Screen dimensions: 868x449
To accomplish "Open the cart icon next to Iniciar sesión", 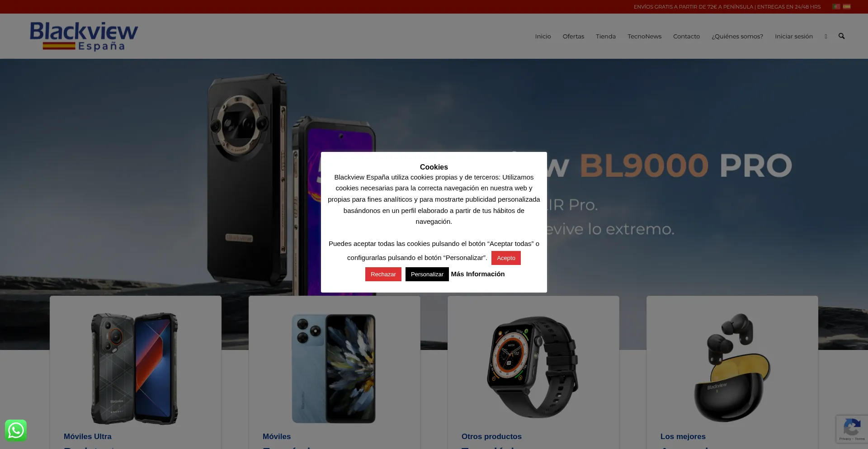I will [x=826, y=36].
